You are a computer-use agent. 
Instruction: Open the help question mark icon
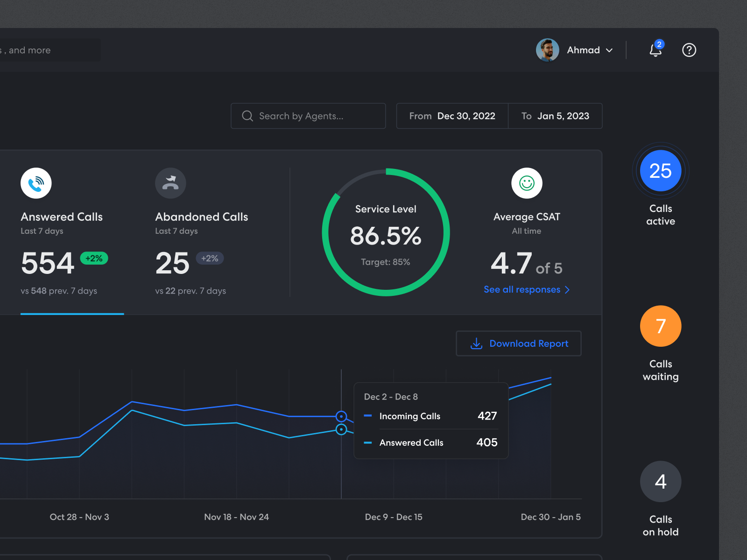689,50
